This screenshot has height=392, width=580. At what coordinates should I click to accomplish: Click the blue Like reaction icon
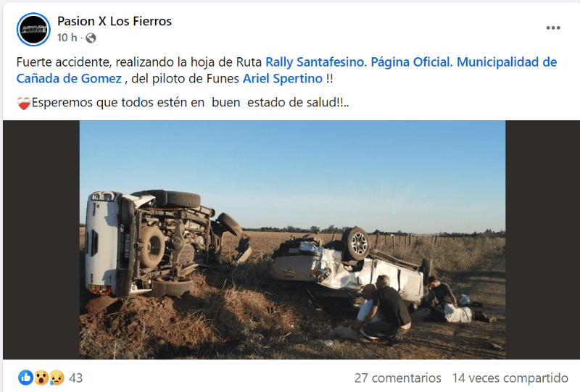[x=25, y=378]
